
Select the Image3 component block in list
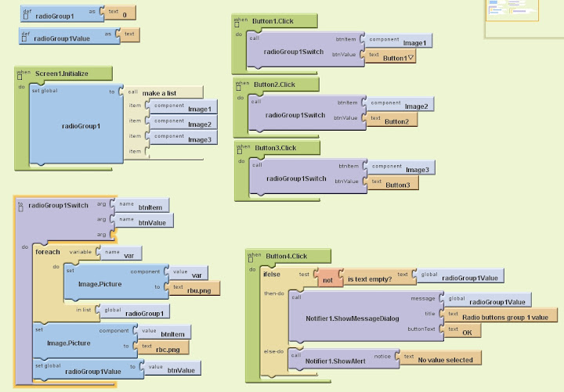[x=199, y=139]
